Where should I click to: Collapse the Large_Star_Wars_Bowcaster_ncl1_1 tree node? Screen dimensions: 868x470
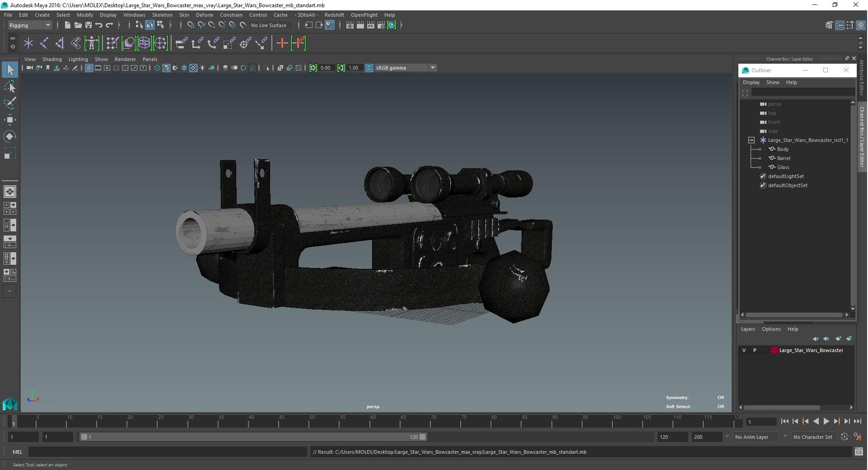pyautogui.click(x=751, y=140)
